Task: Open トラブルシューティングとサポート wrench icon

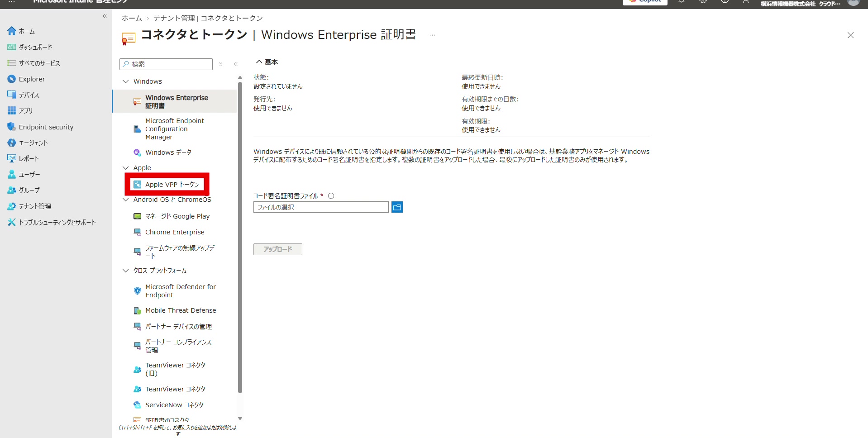Action: [x=12, y=222]
